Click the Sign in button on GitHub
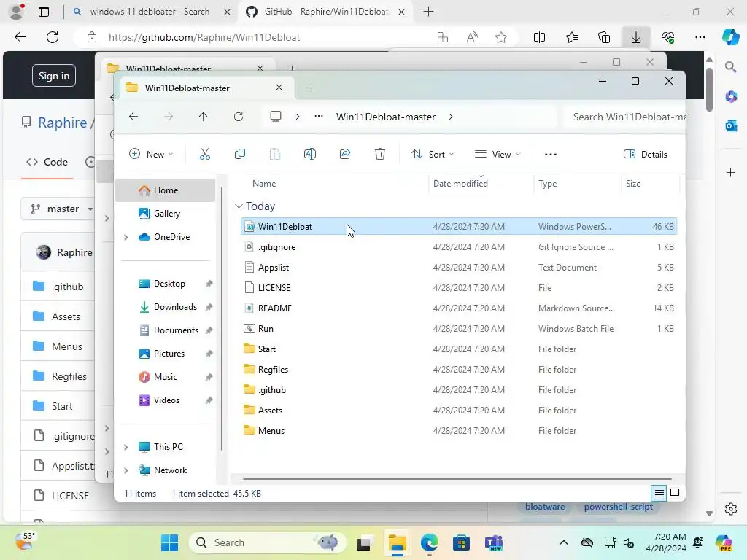Image resolution: width=747 pixels, height=560 pixels. pyautogui.click(x=54, y=76)
